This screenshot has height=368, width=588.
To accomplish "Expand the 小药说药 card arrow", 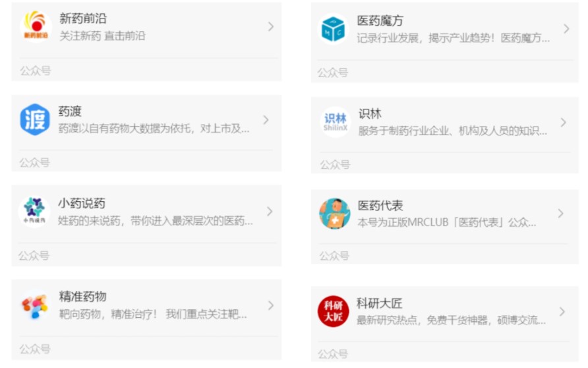I will tap(270, 212).
